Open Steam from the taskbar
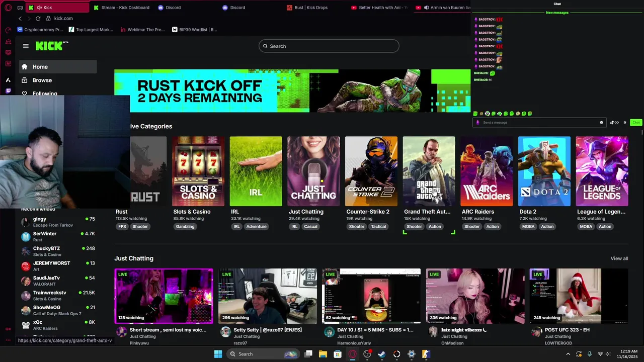The width and height of the screenshot is (644, 362). [x=382, y=354]
